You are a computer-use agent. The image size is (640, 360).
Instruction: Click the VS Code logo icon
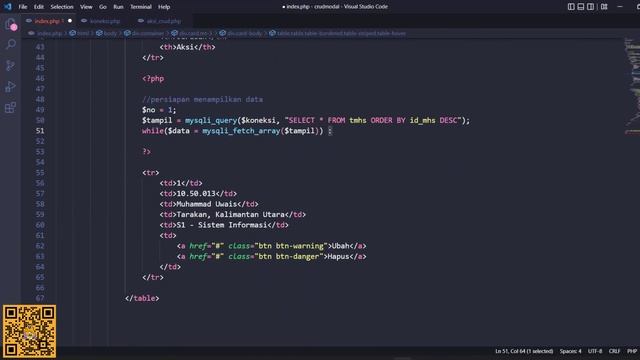pos(8,7)
